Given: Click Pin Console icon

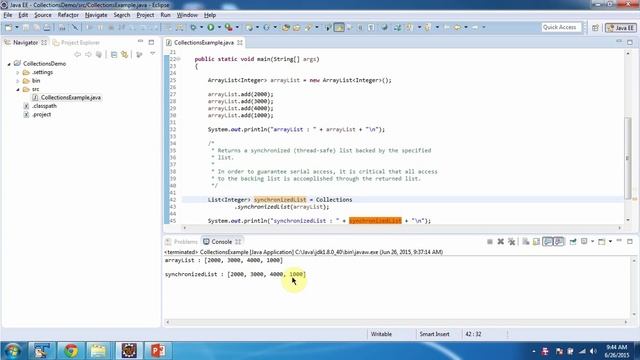Looking at the screenshot, I should (x=573, y=242).
